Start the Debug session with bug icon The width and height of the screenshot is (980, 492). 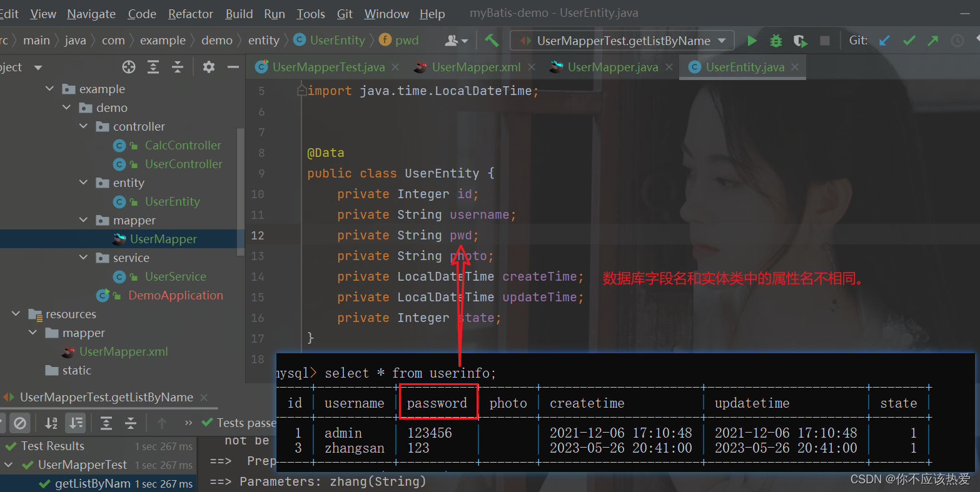(x=775, y=39)
